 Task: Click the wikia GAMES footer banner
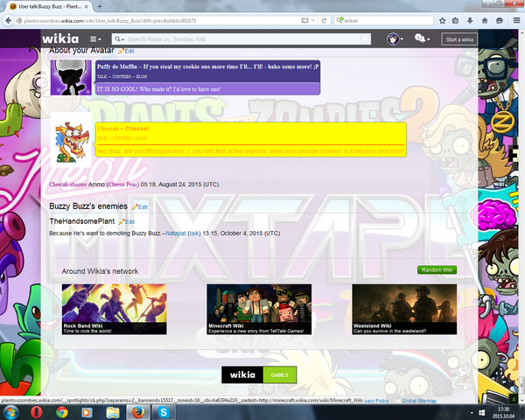(x=259, y=374)
